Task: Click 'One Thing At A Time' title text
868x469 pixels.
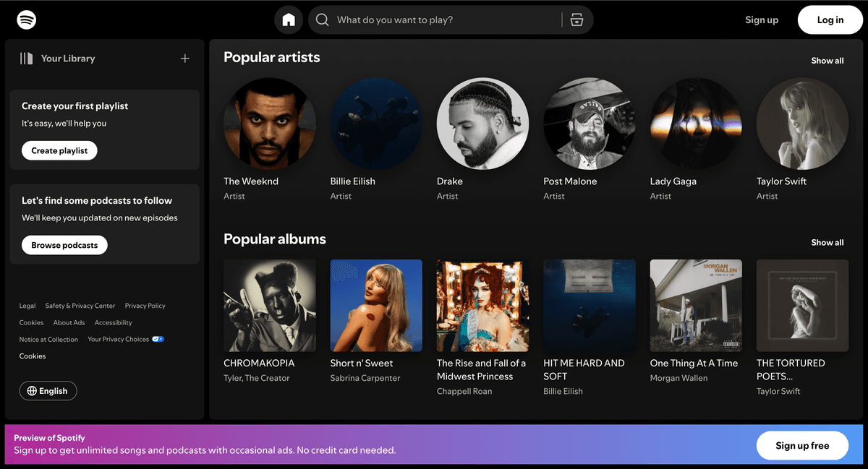Action: coord(694,363)
